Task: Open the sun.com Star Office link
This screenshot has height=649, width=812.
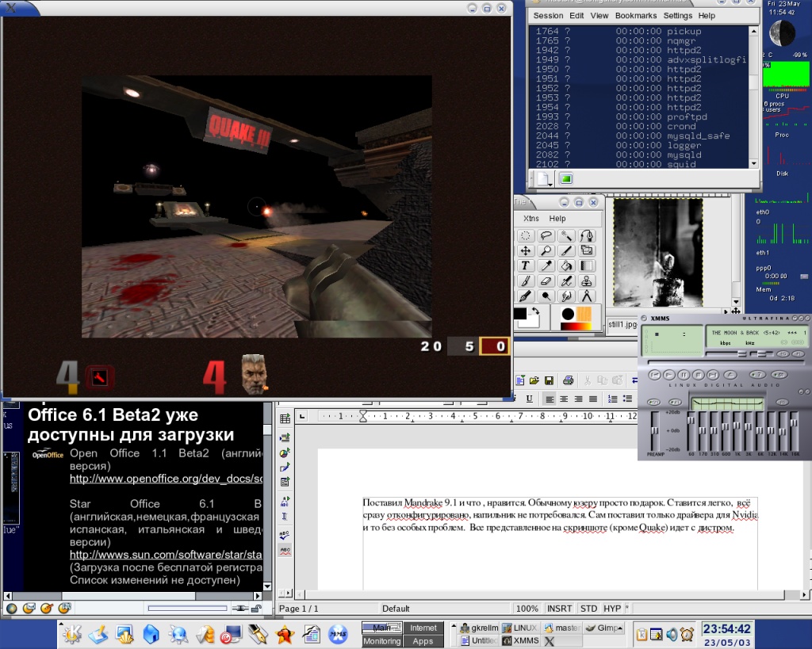Action: tap(166, 555)
